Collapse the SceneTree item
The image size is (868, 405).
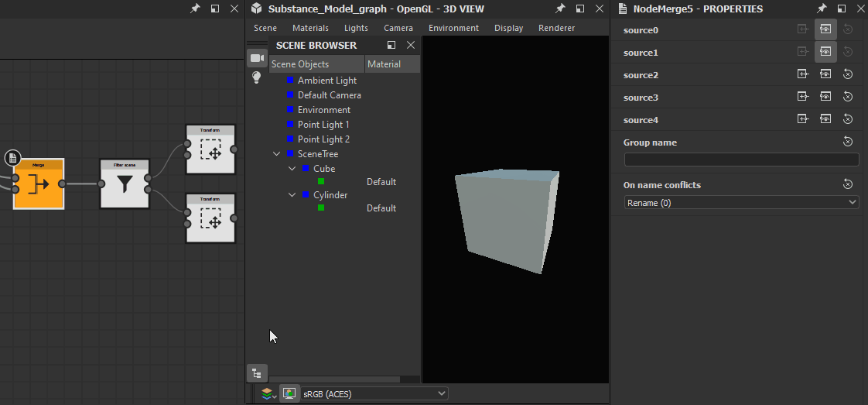coord(277,154)
